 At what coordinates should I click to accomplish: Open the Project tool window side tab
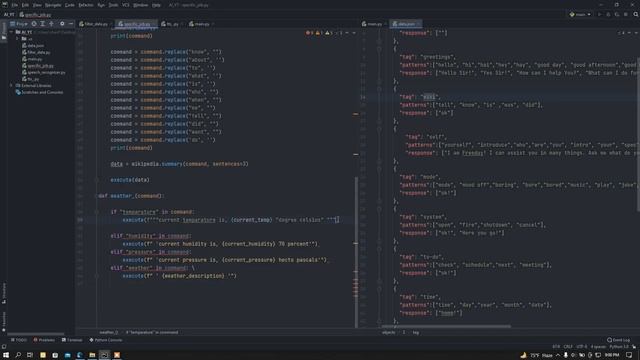pyautogui.click(x=4, y=31)
